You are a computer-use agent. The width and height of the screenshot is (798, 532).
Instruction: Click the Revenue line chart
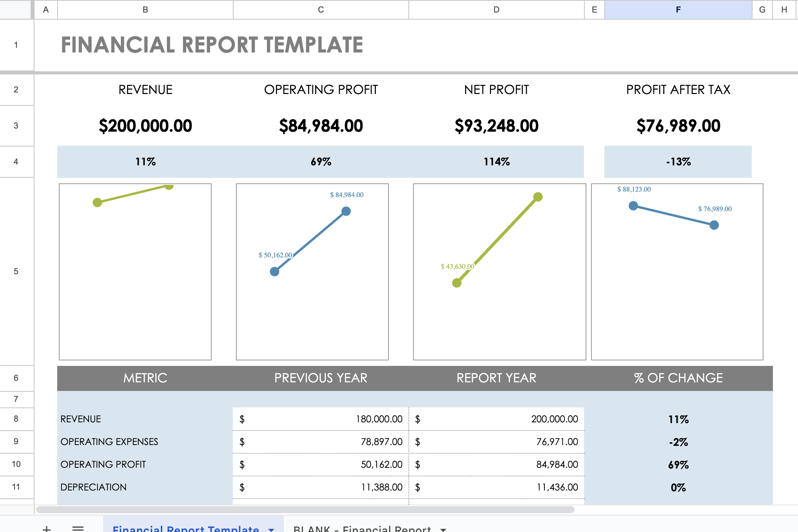[135, 271]
